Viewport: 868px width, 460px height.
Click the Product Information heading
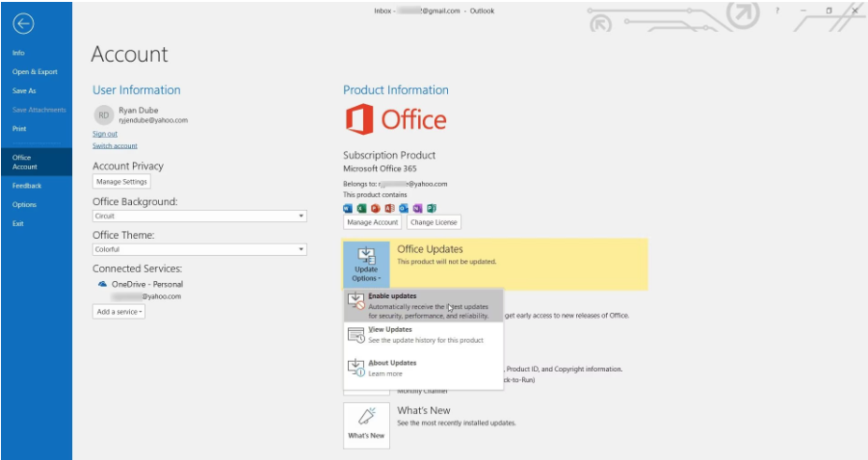396,90
